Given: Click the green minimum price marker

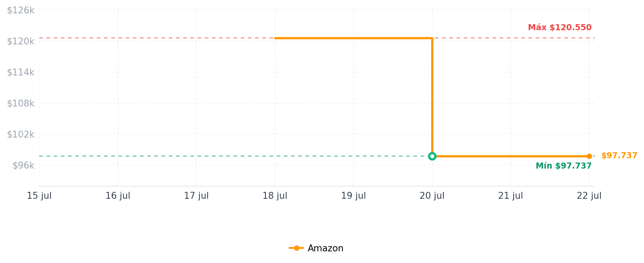Looking at the screenshot, I should tap(432, 156).
